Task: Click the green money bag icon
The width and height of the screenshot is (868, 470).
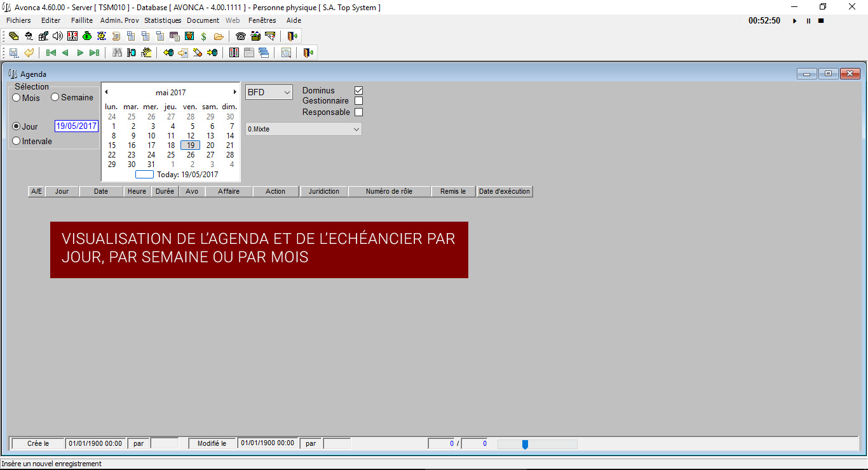Action: coord(87,36)
